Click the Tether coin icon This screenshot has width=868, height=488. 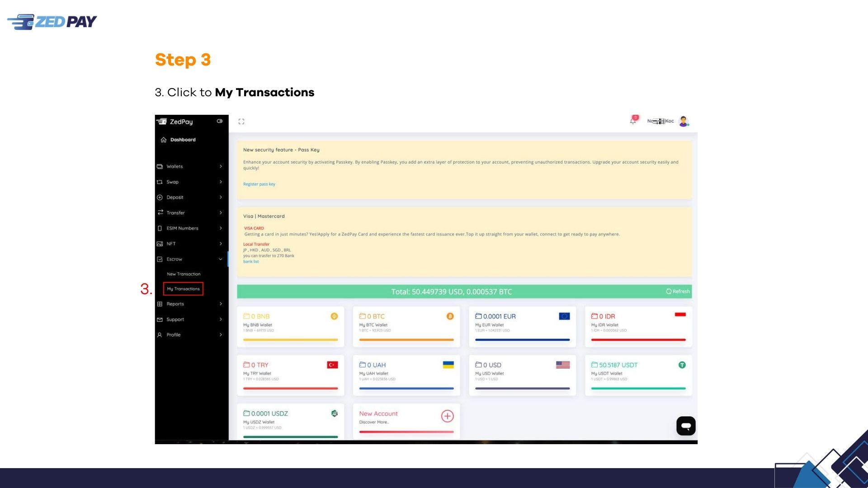pos(682,365)
